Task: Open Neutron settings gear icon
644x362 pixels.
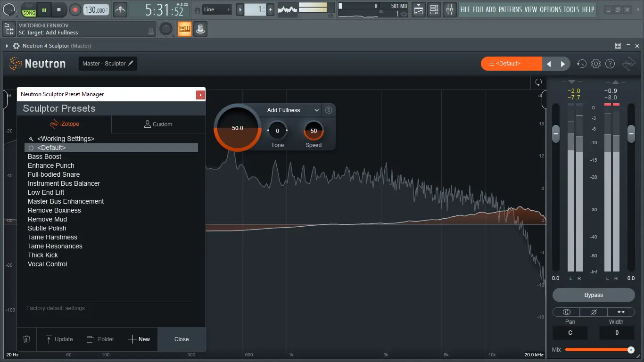Action: click(595, 63)
